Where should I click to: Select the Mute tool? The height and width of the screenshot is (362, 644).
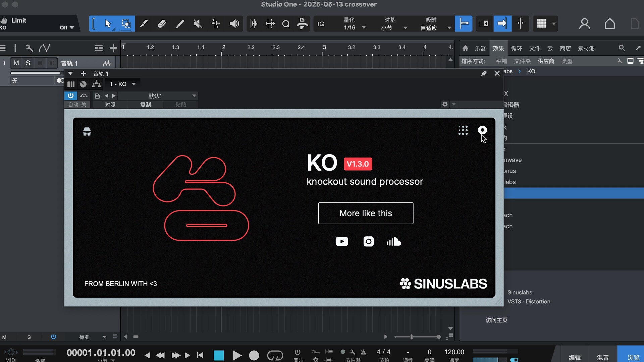click(x=198, y=23)
